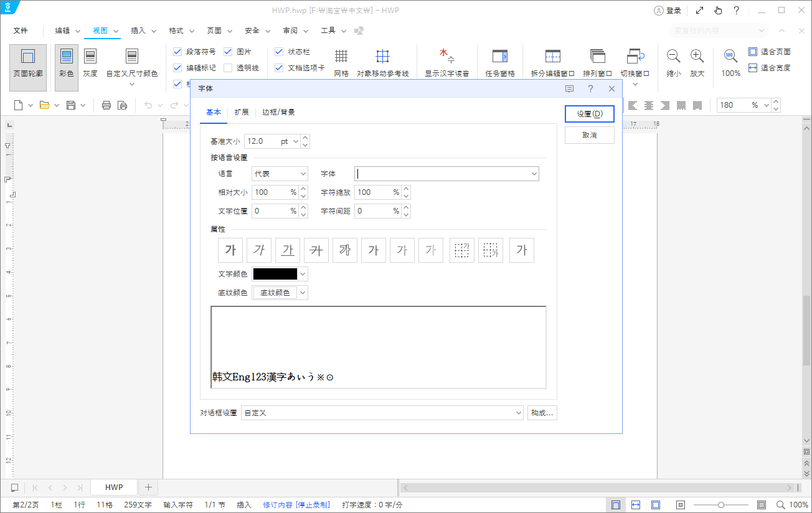Open the 字体 font name dropdown

point(446,174)
